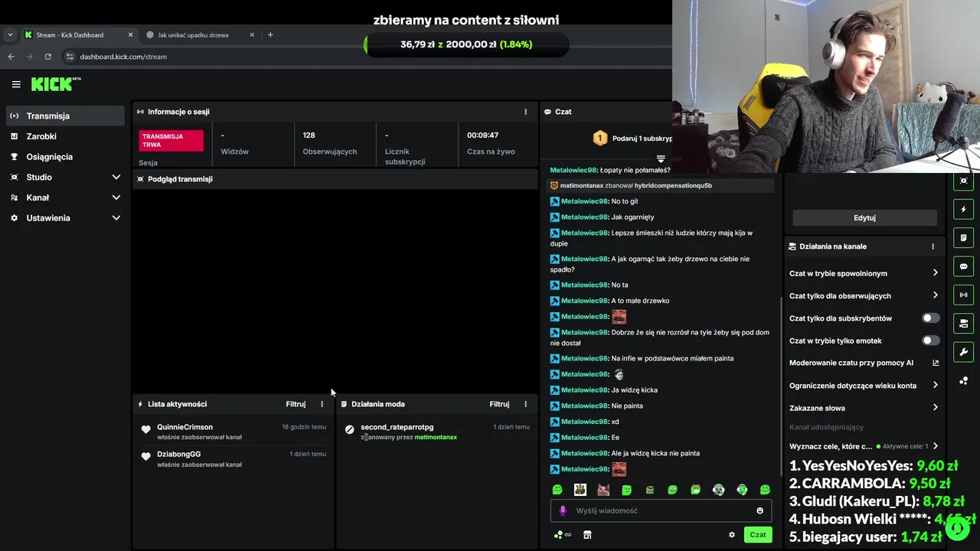Open the shop icon below chat input
Viewport: 980px width, 551px height.
587,535
